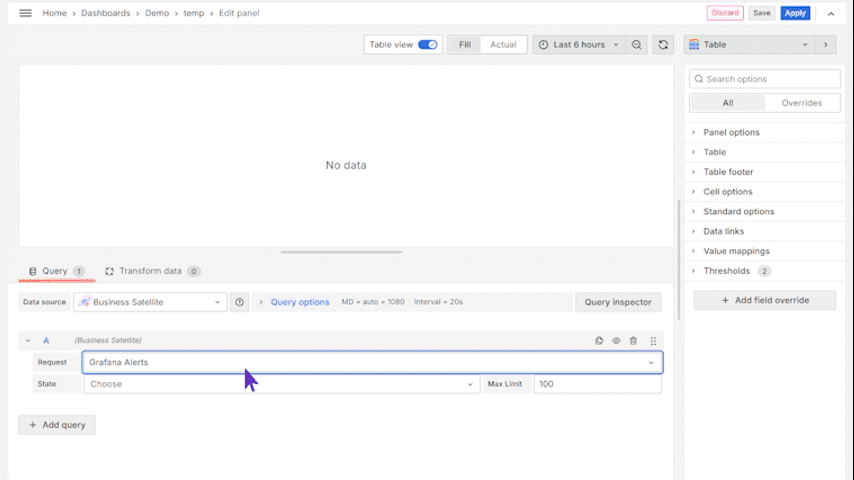This screenshot has width=854, height=480.
Task: Click the Save button
Action: pos(761,13)
